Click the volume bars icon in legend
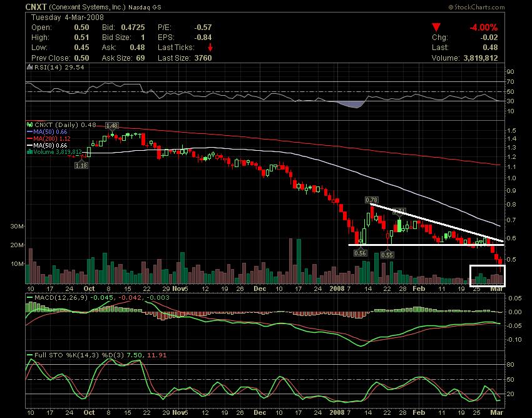The height and width of the screenshot is (418, 532). [30, 152]
